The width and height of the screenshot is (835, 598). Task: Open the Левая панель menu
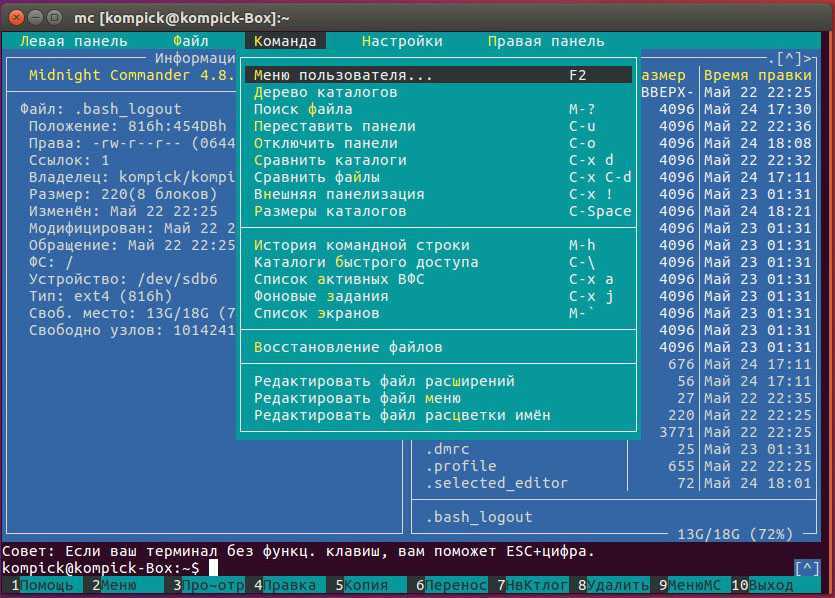pyautogui.click(x=74, y=41)
